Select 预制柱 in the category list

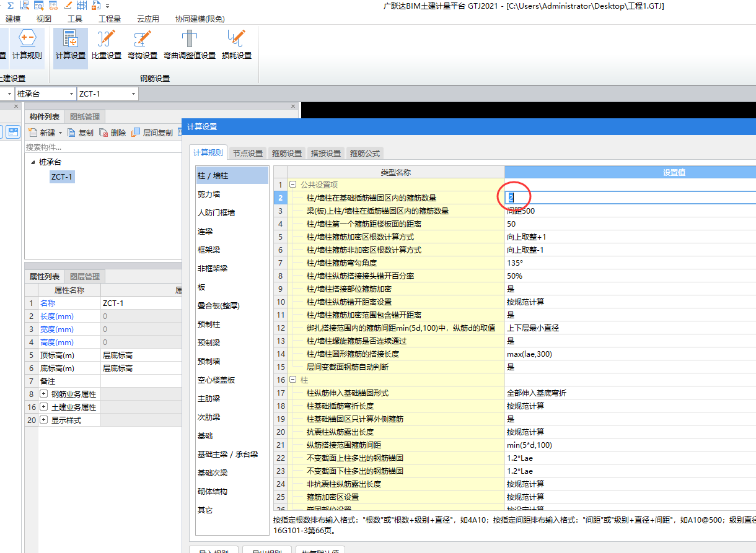coord(232,324)
